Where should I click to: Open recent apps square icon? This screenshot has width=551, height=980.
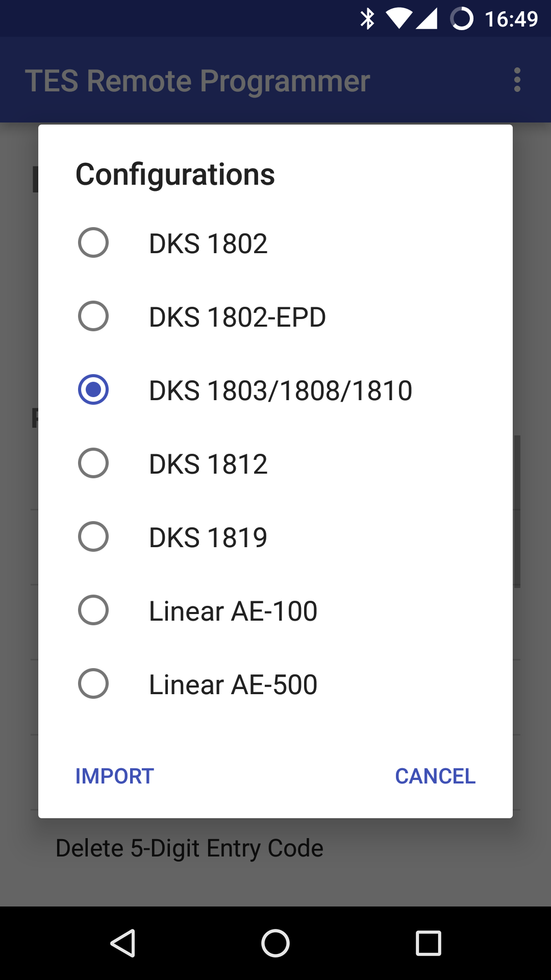pos(428,943)
